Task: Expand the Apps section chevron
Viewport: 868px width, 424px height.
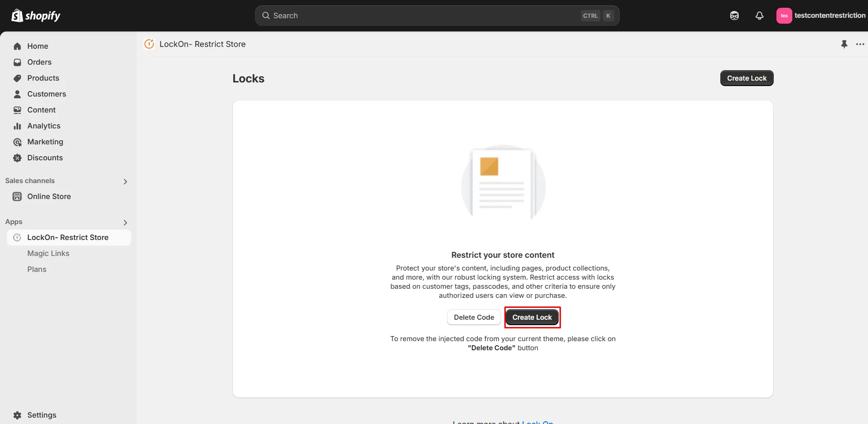Action: 125,223
